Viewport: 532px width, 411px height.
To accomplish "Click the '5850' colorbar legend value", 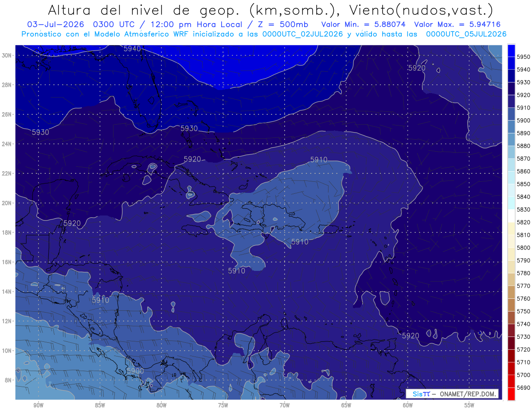I will click(524, 184).
